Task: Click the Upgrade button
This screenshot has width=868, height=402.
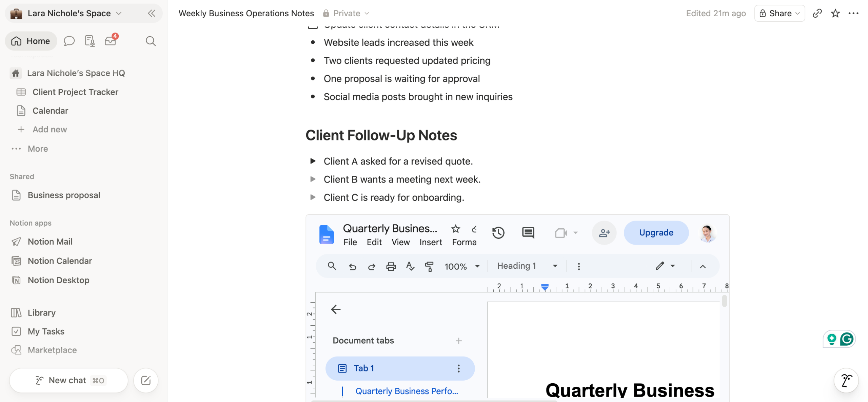Action: 656,233
